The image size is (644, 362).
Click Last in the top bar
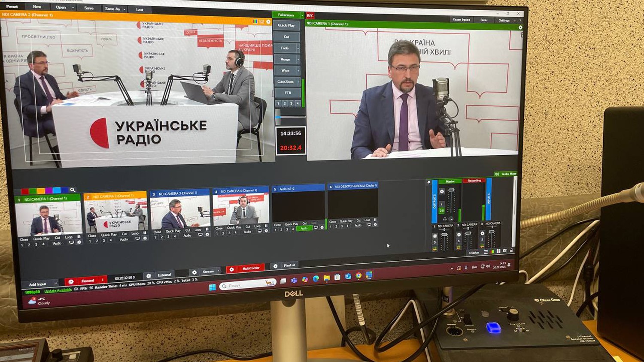tap(140, 9)
